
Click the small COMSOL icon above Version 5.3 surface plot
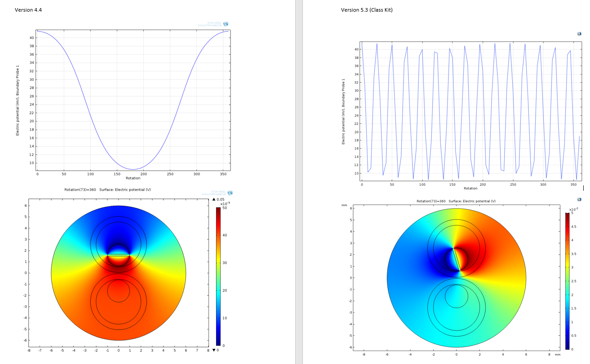pyautogui.click(x=580, y=199)
